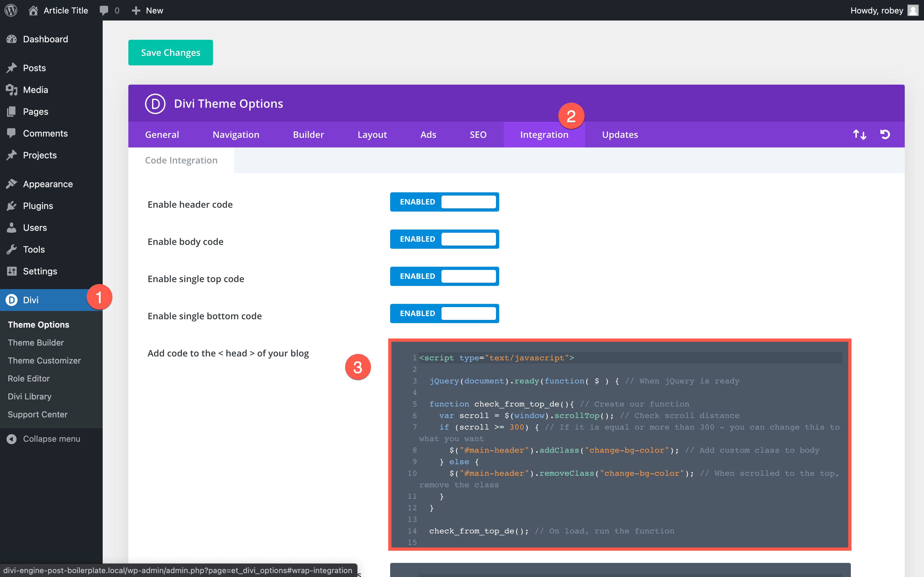
Task: Expand the Builder tab options
Action: pos(309,134)
